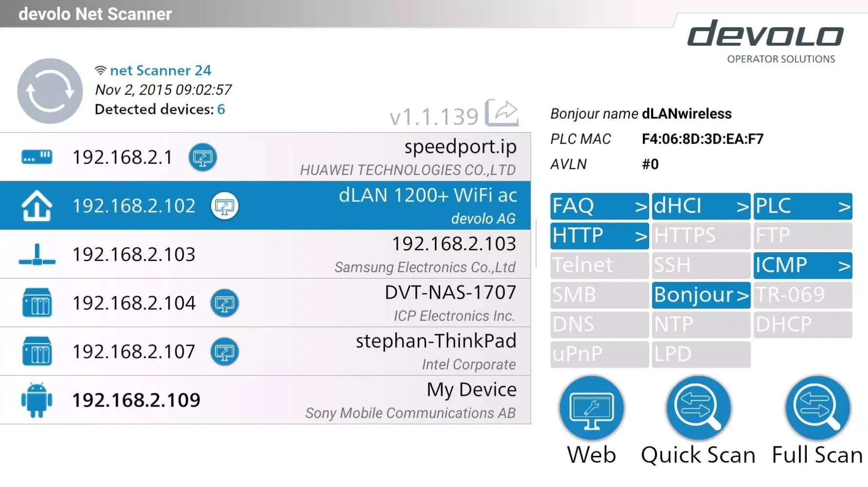Tap the network node icon for 192.168.2.103
This screenshot has height=487, width=868.
point(37,255)
